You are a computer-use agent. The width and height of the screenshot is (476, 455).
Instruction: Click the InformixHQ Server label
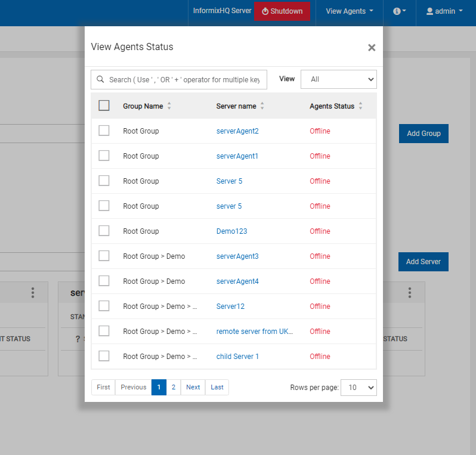[x=222, y=11]
